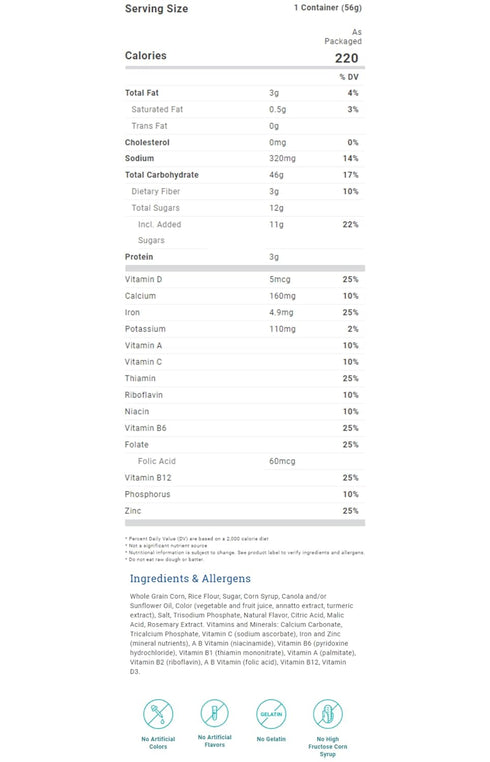This screenshot has height=762, width=490.
Task: Select the No Artificial Colors label text
Action: pyautogui.click(x=158, y=743)
